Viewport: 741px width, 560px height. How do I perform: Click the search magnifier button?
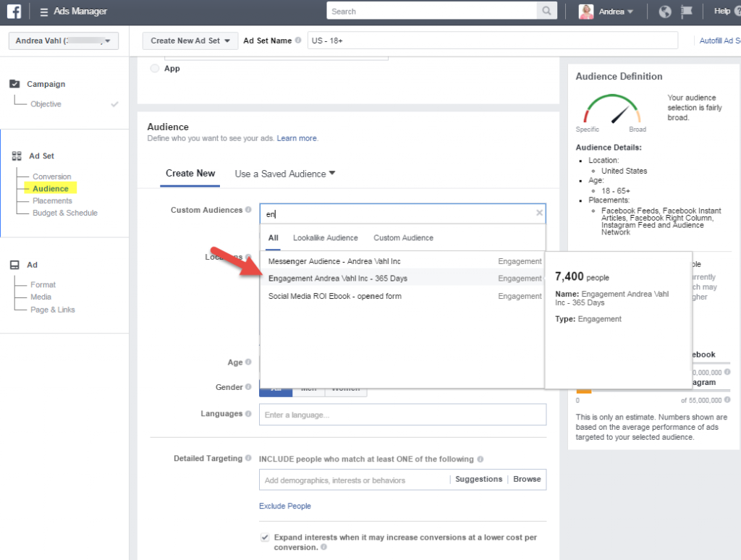tap(546, 10)
